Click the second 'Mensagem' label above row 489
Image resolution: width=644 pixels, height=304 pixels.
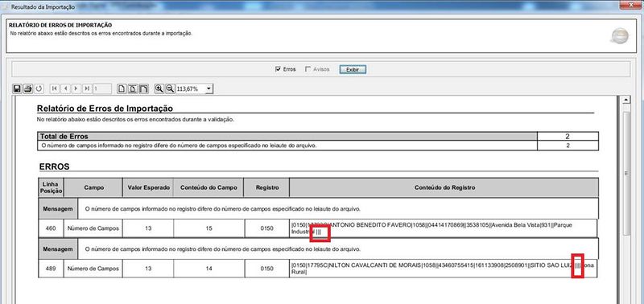[58, 249]
